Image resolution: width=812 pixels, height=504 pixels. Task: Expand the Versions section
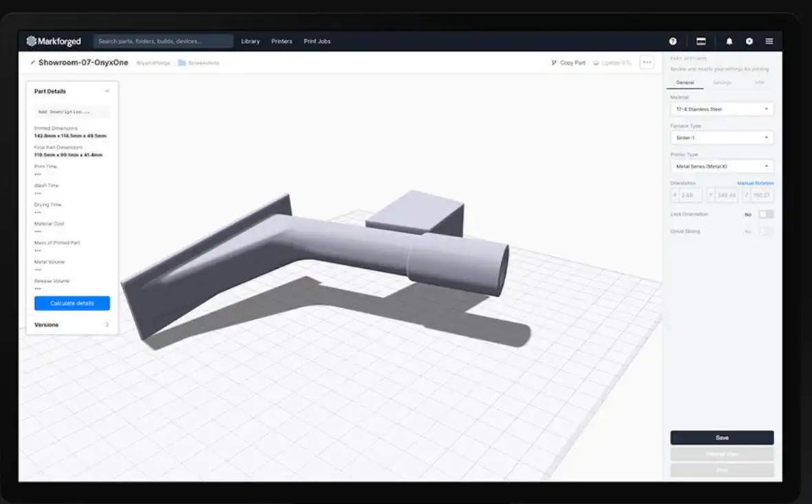pos(107,325)
